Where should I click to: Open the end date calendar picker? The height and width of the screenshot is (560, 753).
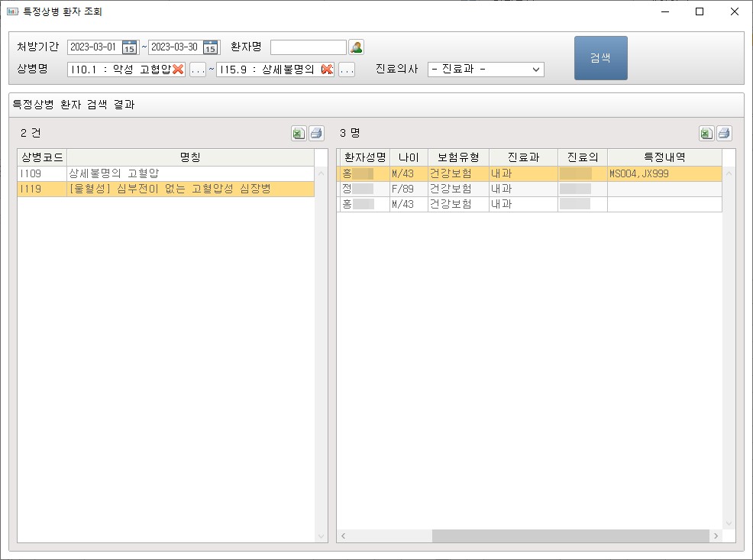pyautogui.click(x=211, y=47)
